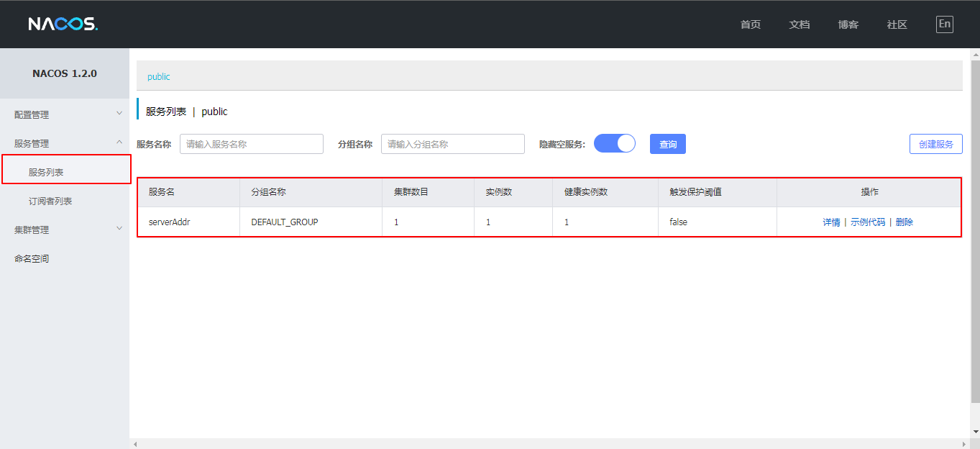The height and width of the screenshot is (449, 980).
Task: Expand the 配置管理 menu chevron
Action: click(119, 114)
